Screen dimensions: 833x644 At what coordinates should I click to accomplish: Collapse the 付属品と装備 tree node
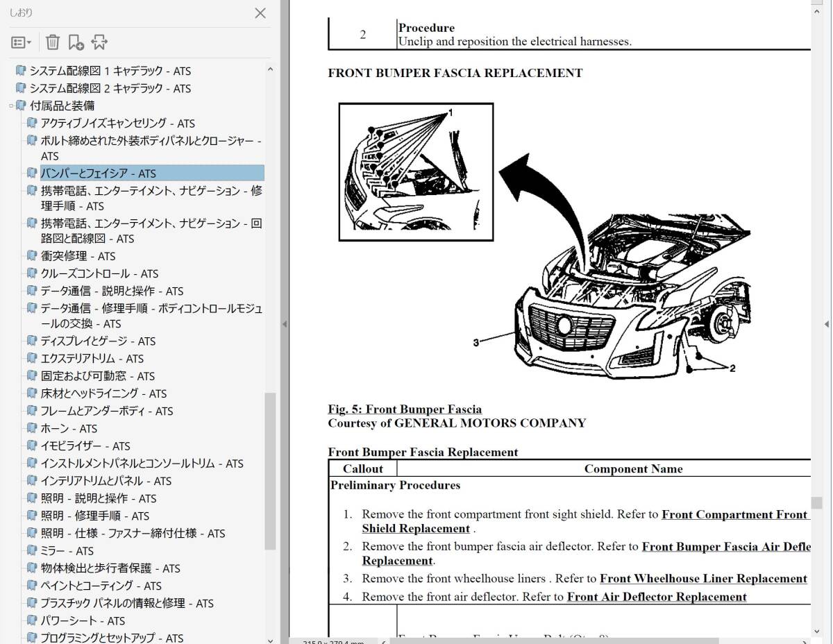(x=11, y=106)
